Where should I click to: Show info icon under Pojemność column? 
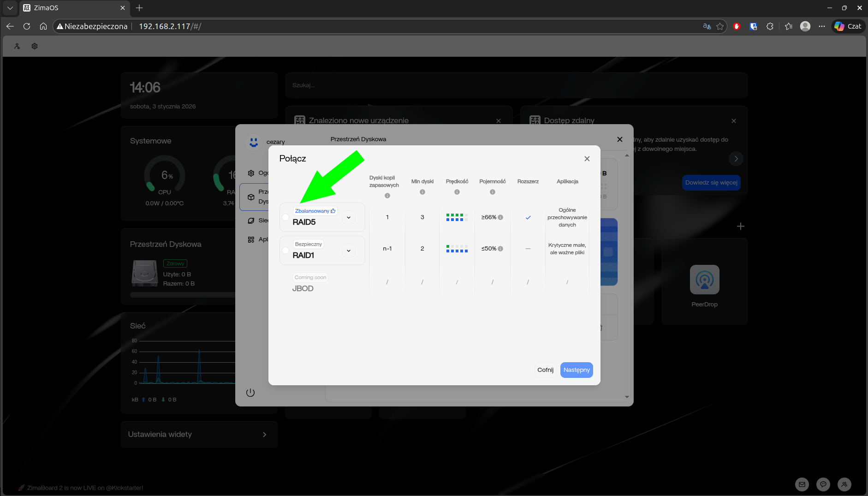coord(492,192)
